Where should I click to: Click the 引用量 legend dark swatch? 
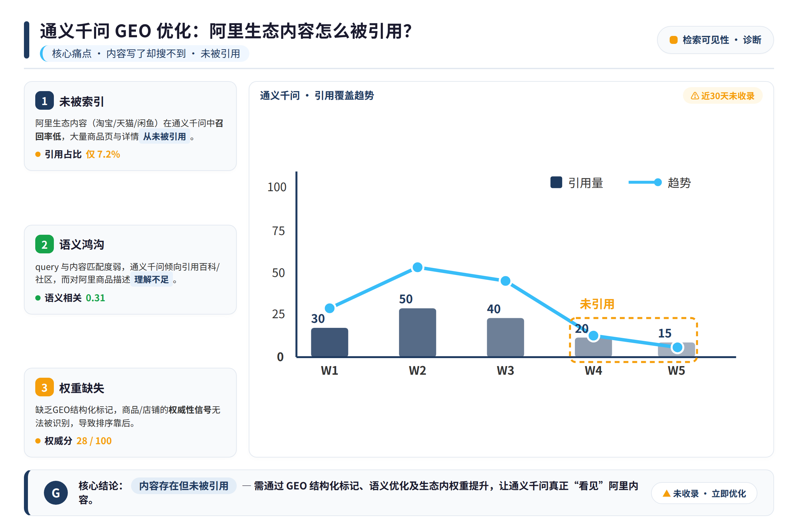556,183
